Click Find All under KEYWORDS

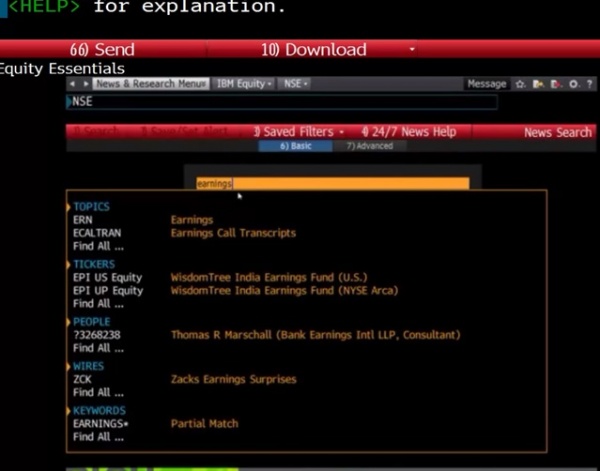98,437
